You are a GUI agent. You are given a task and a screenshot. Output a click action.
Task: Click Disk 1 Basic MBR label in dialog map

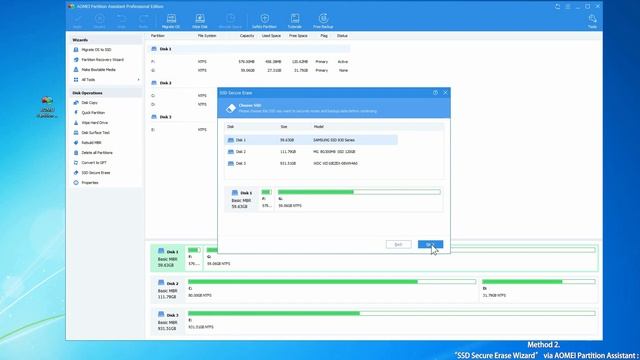[x=242, y=199]
